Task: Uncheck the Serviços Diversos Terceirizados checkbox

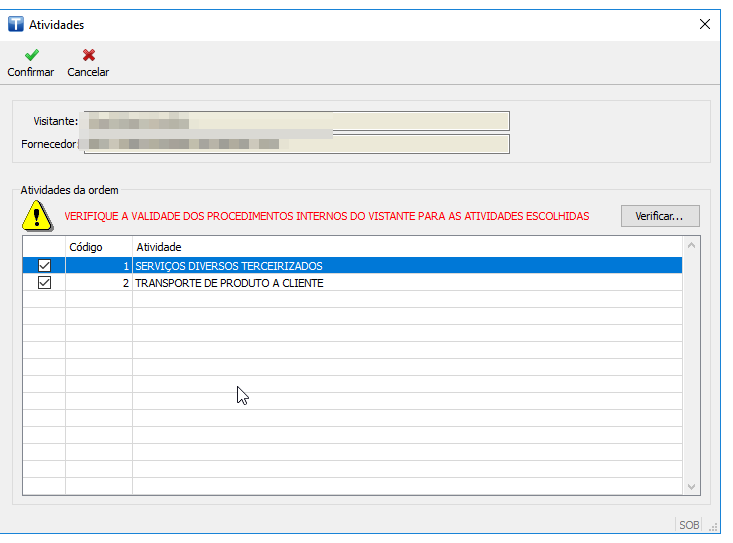Action: click(x=44, y=266)
